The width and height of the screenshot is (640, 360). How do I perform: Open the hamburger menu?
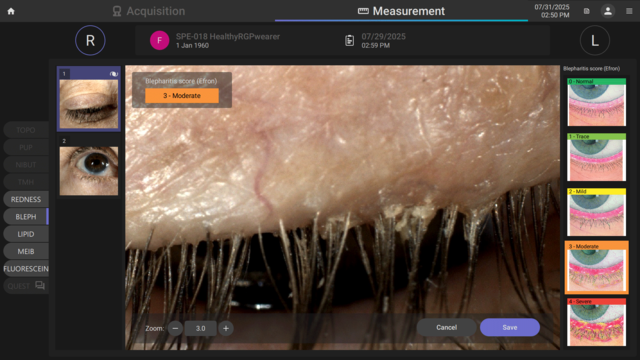click(x=629, y=11)
